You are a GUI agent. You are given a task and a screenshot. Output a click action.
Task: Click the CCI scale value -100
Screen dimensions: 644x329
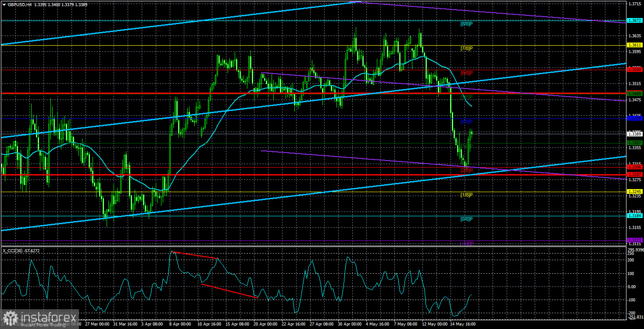[632, 300]
